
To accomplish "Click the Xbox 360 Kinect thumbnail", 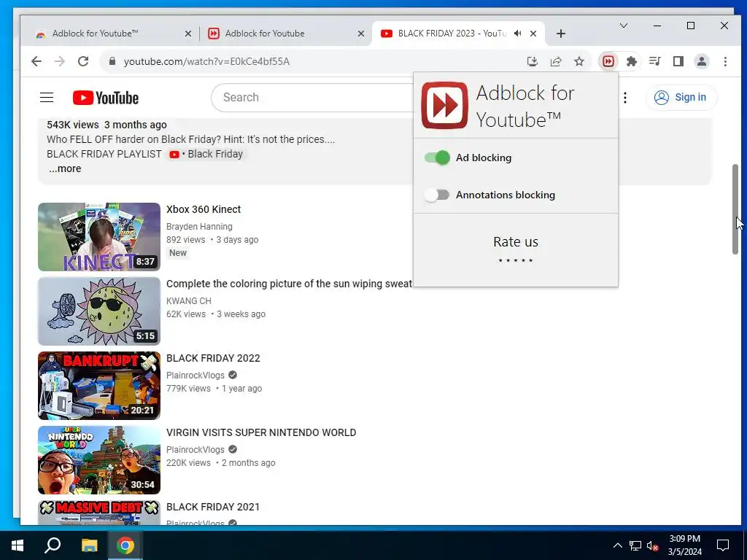I will (99, 237).
